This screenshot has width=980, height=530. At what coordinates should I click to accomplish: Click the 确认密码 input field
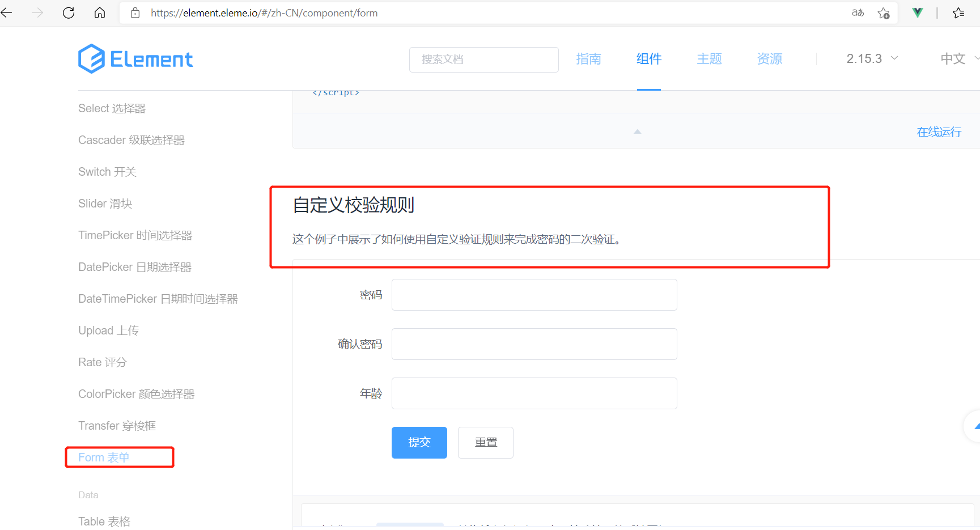[534, 344]
